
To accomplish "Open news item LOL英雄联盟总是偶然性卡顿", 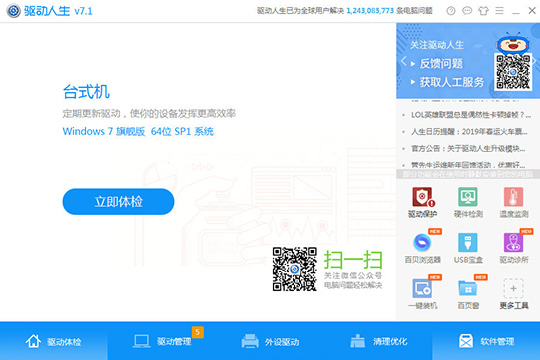I will pos(471,115).
